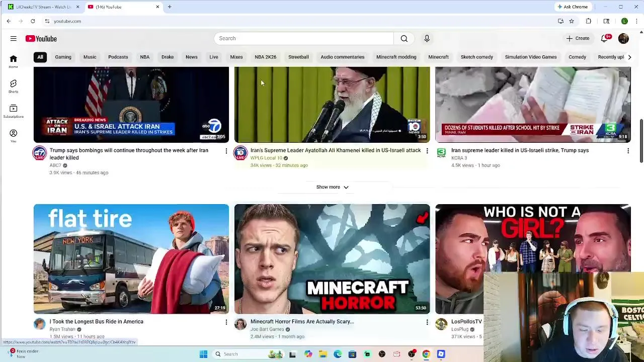Select the Music filter chip
644x362 pixels.
(90, 57)
